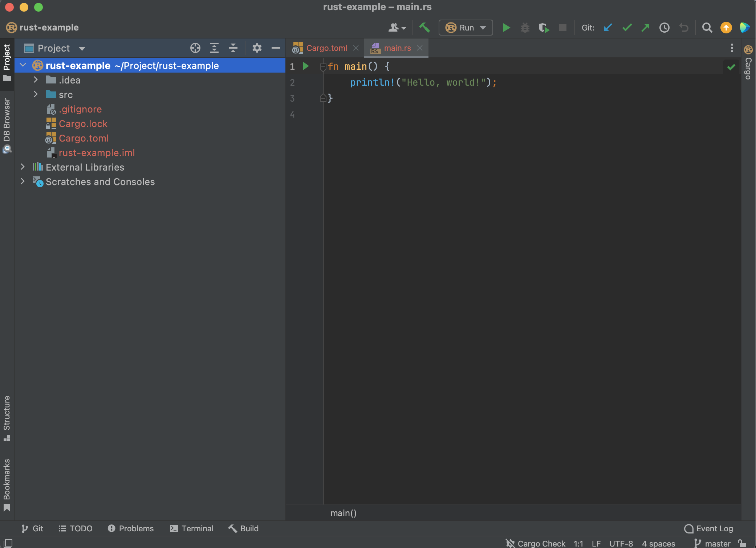
Task: Toggle the Structure tool window
Action: [7, 418]
